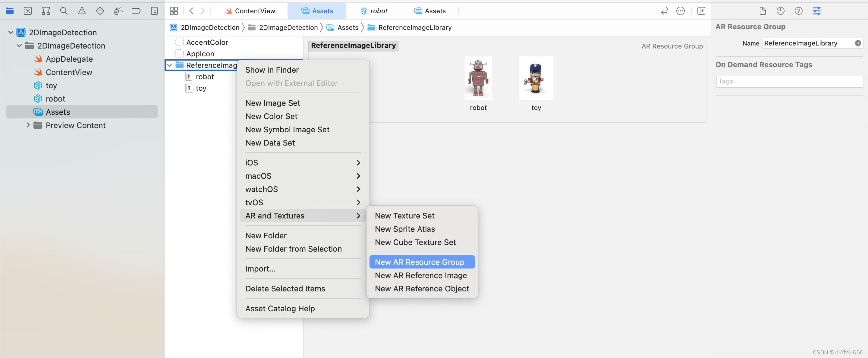Select New Image Set menu entry
The height and width of the screenshot is (358, 868).
(272, 103)
